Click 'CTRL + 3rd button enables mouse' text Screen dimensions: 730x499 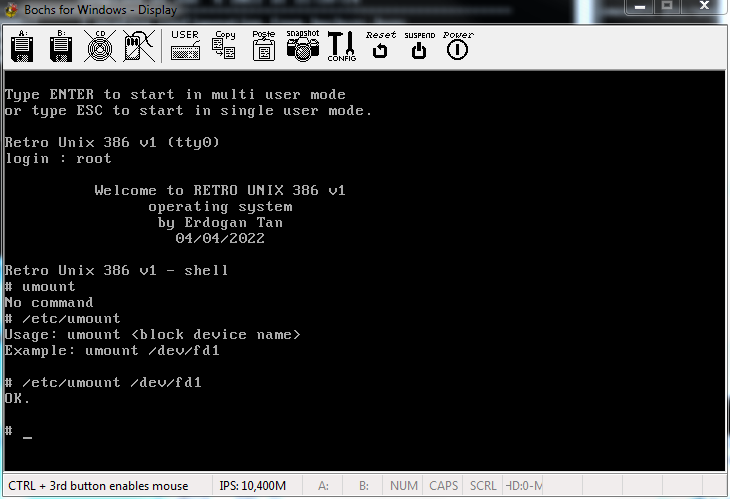pos(98,486)
